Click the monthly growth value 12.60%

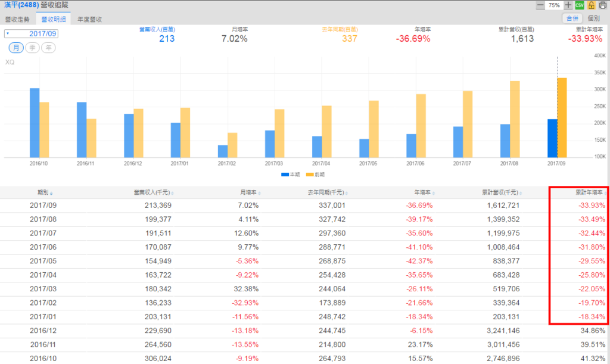(247, 234)
